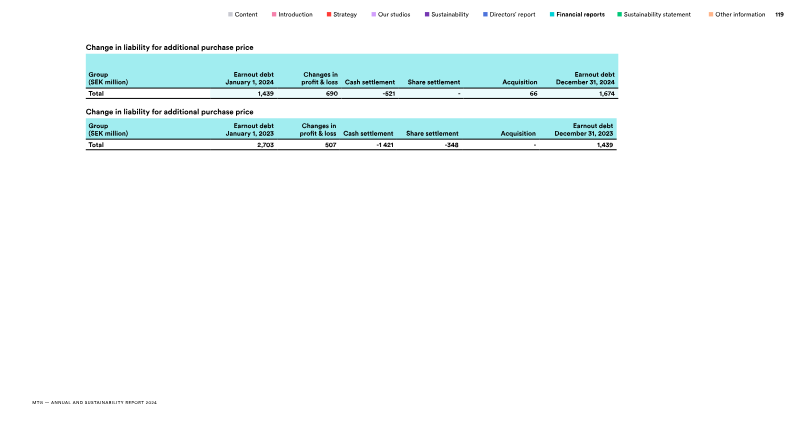The image size is (800, 426).
Task: Click the blue Directors' report square marker
Action: tap(485, 15)
